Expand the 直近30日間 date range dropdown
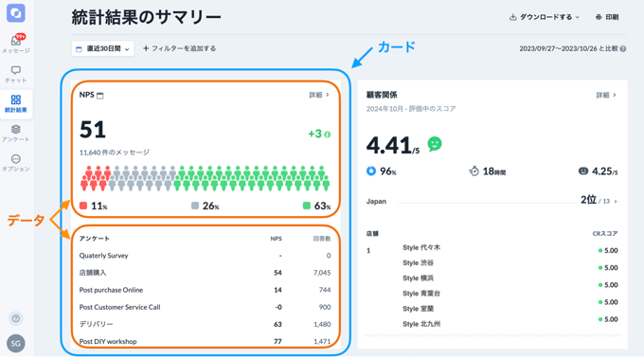Viewport: 644px width, 359px height. pos(102,49)
